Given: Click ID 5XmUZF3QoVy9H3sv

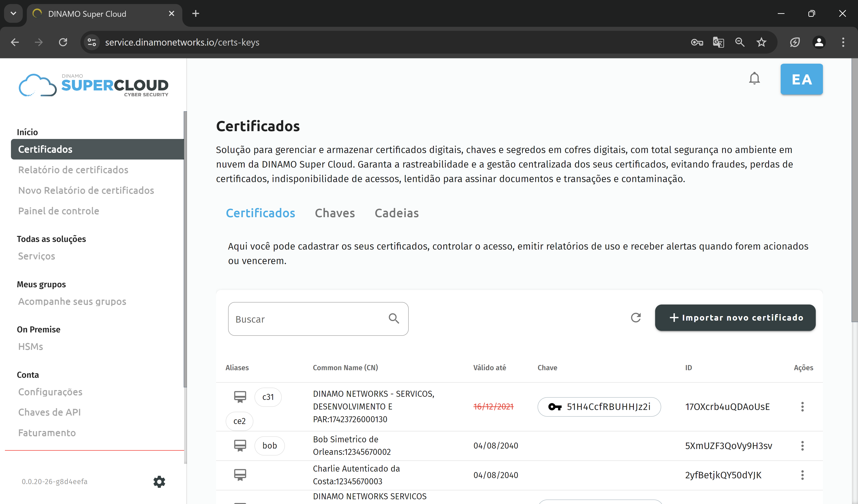Looking at the screenshot, I should pos(728,446).
